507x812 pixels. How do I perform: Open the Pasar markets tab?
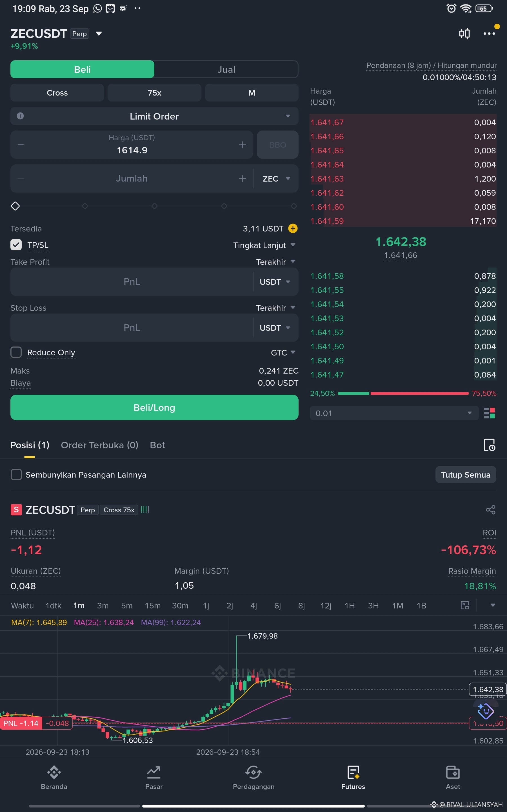pyautogui.click(x=154, y=777)
